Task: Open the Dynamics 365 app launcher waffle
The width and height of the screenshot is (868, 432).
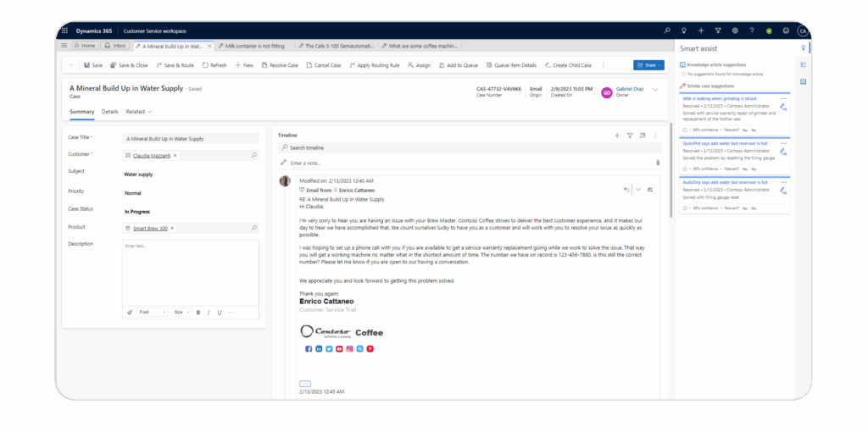Action: point(64,30)
